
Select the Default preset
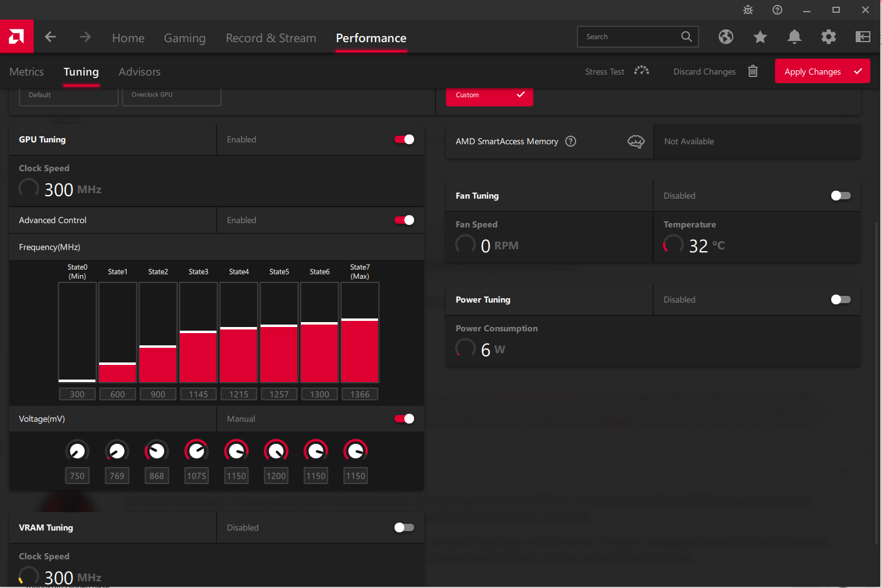[69, 97]
